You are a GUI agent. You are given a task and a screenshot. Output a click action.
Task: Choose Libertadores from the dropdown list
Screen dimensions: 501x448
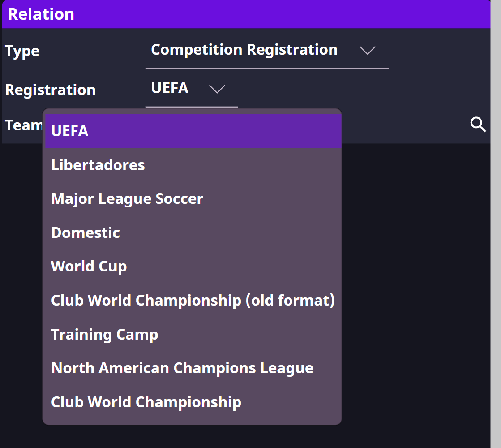(x=98, y=165)
